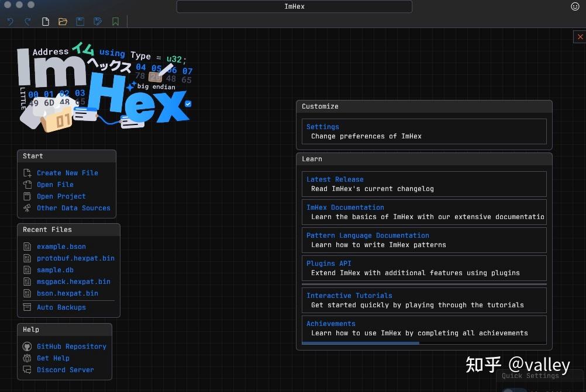Click the ImHex search field in the titlebar
Image resolution: width=586 pixels, height=392 pixels.
point(294,6)
